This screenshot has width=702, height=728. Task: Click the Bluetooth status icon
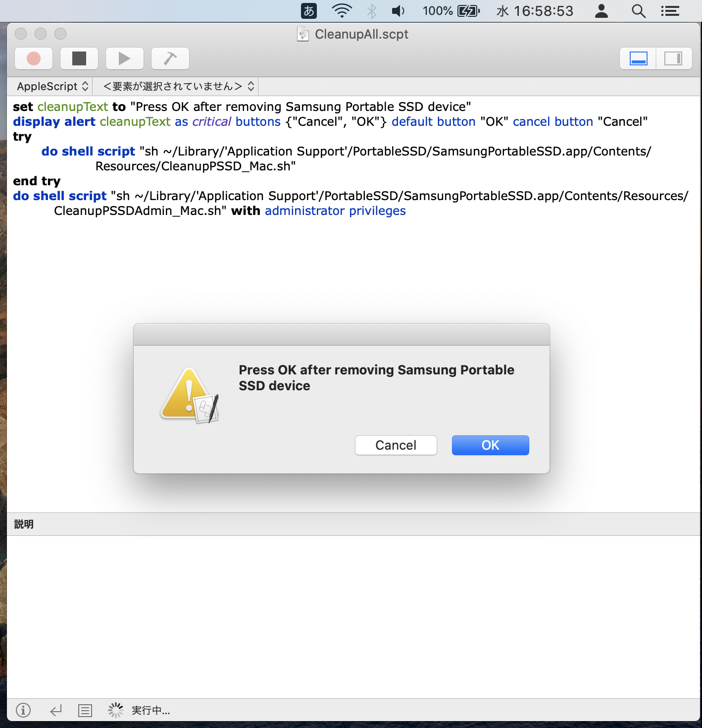(372, 11)
